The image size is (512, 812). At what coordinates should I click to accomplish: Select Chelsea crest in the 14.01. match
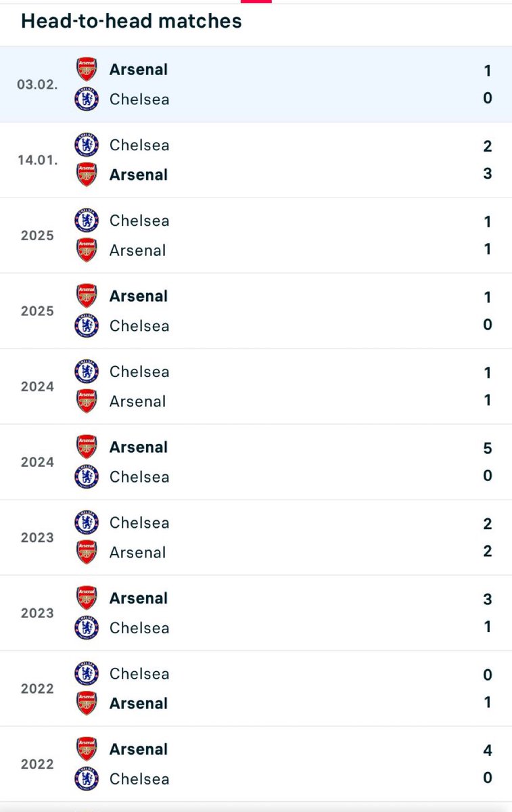coord(87,145)
